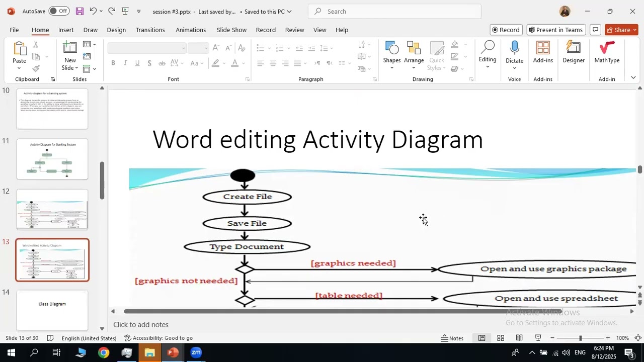Click the Save icon in title bar

(79, 11)
